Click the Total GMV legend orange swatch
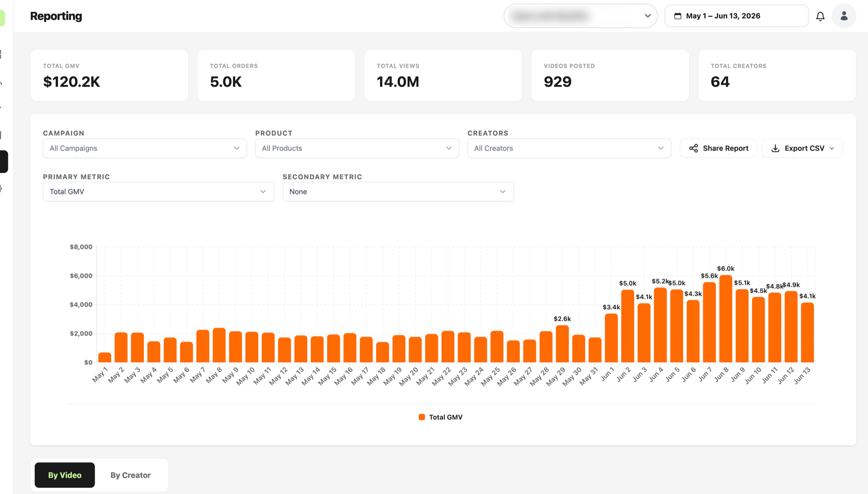Screen dimensions: 868x494 click(421, 417)
